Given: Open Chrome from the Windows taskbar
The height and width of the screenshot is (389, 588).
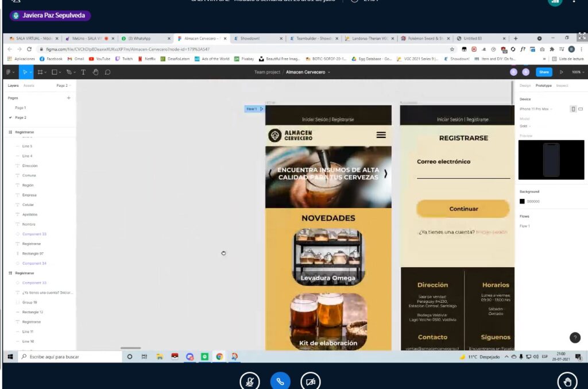Looking at the screenshot, I should tap(219, 357).
